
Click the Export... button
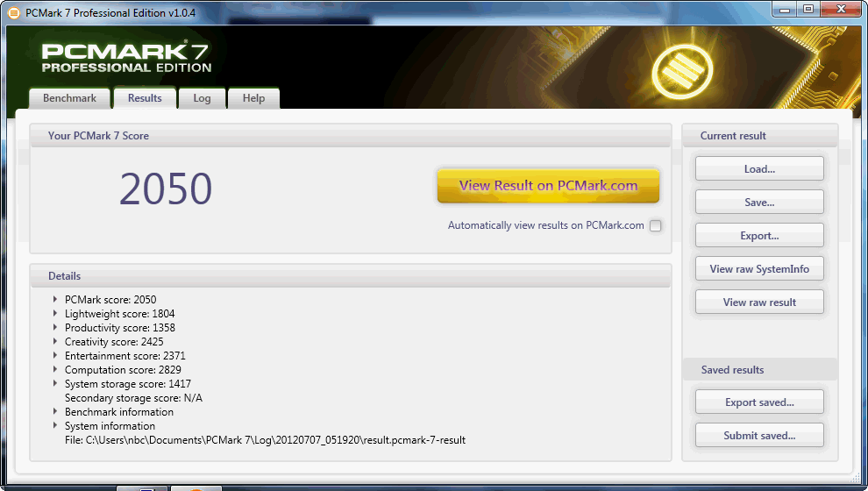[x=759, y=235]
